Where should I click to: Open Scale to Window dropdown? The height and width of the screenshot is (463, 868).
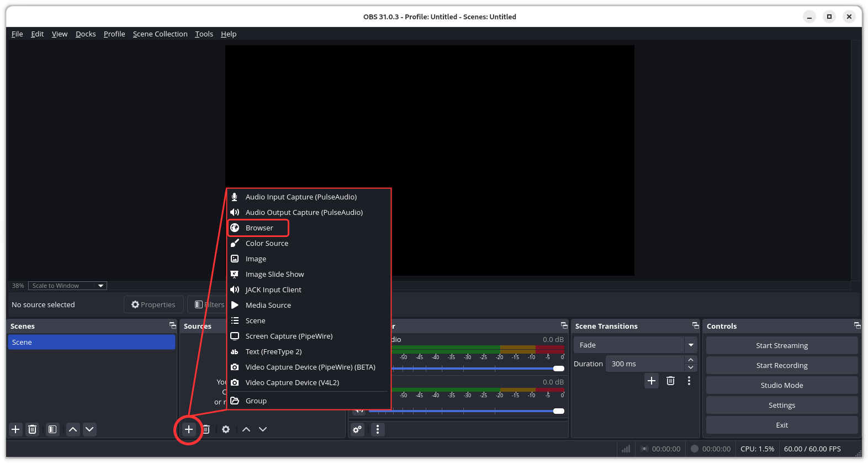(67, 286)
